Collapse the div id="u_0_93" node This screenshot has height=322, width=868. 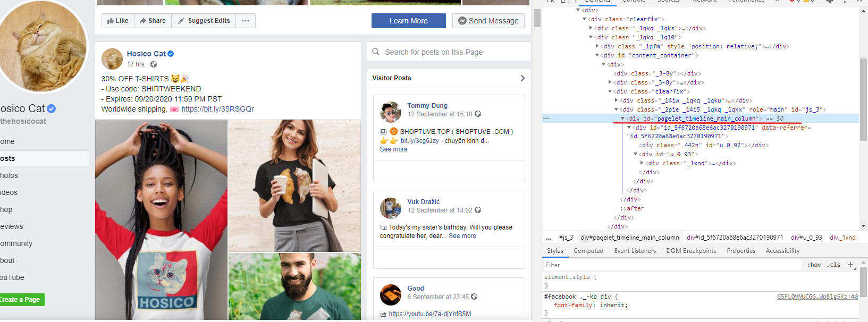click(x=636, y=154)
